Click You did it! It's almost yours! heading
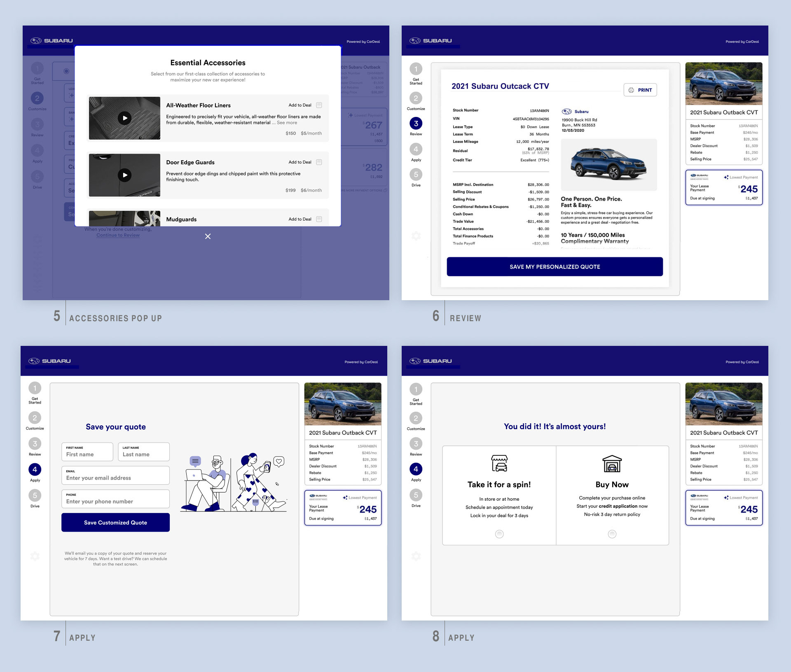This screenshot has width=791, height=672. click(555, 427)
